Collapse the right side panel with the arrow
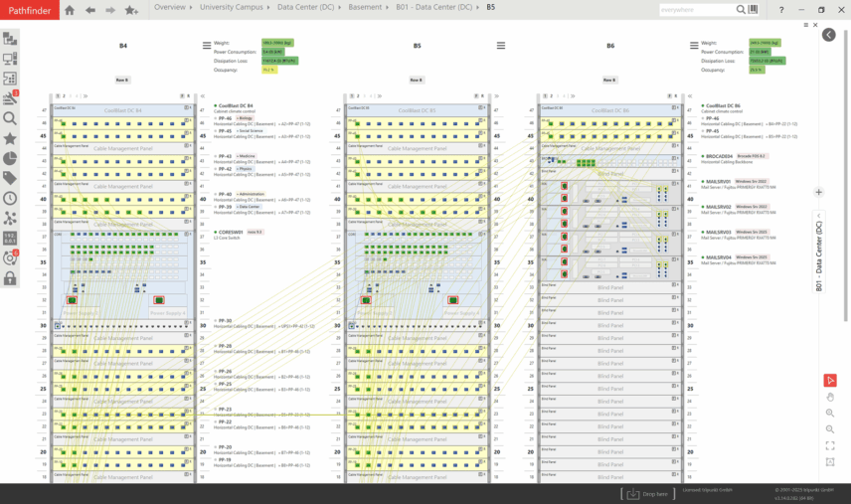 pos(829,35)
